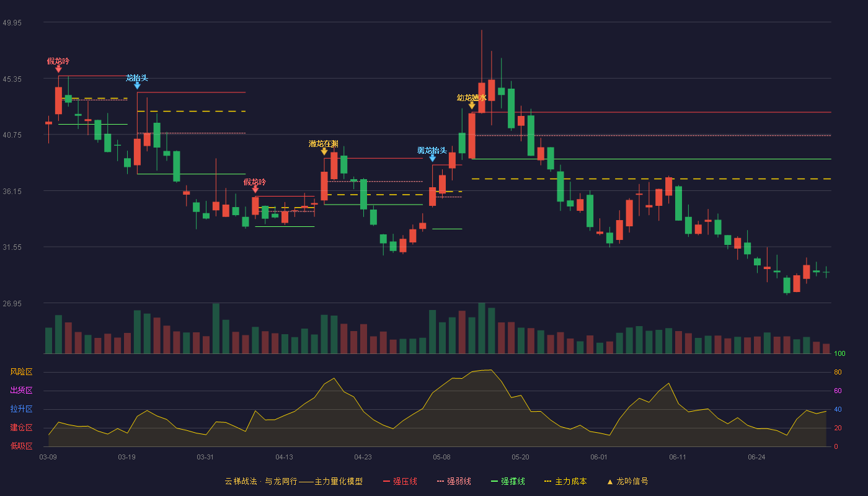The width and height of the screenshot is (868, 496).
Task: Click the blue 40 indicator scale value
Action: [838, 409]
